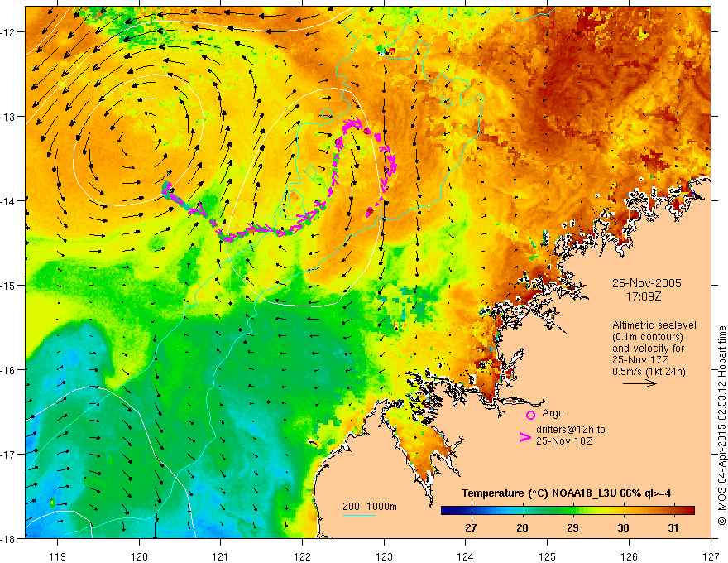Click the 'Argo' legend label

(x=553, y=413)
